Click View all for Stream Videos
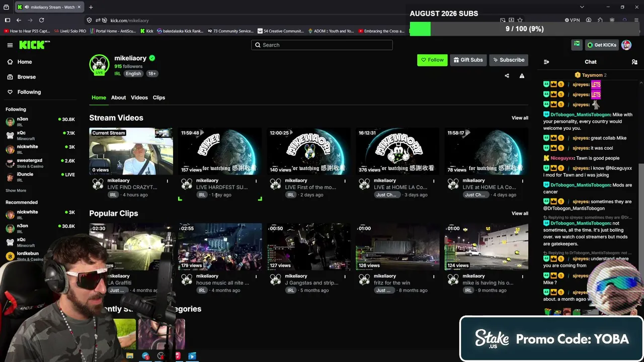This screenshot has width=644, height=362. [x=520, y=118]
